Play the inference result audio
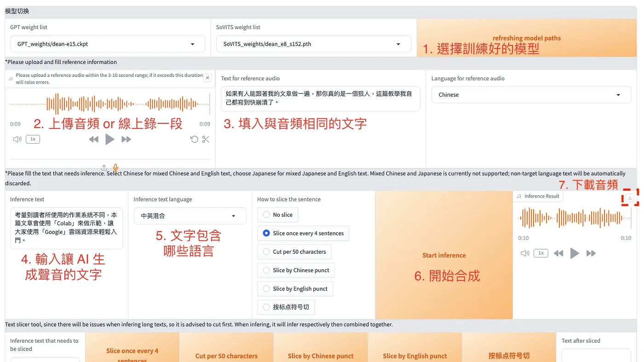 coord(575,253)
